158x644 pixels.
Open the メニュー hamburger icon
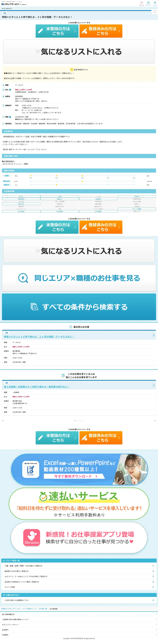coord(155,3)
